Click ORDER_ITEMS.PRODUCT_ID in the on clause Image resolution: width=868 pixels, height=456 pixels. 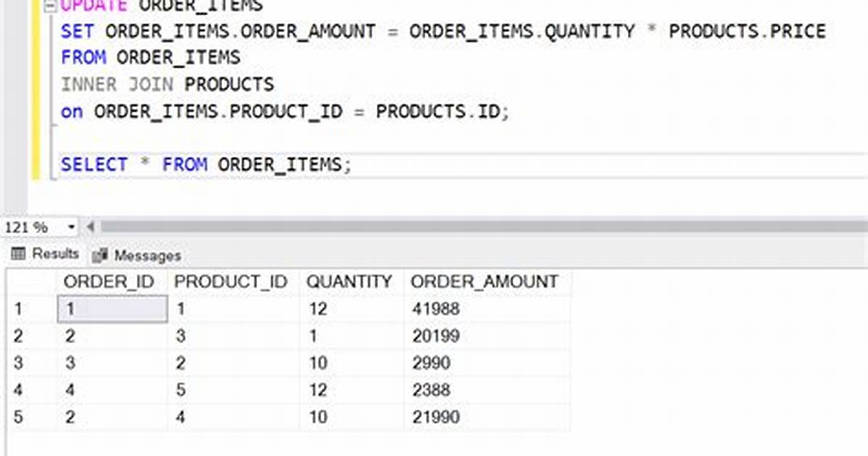point(218,111)
